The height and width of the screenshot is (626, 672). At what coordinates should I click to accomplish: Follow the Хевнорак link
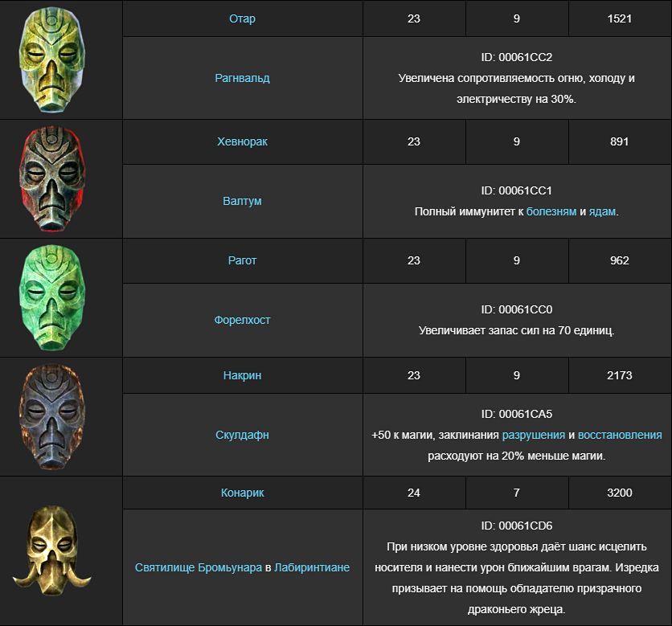(242, 141)
